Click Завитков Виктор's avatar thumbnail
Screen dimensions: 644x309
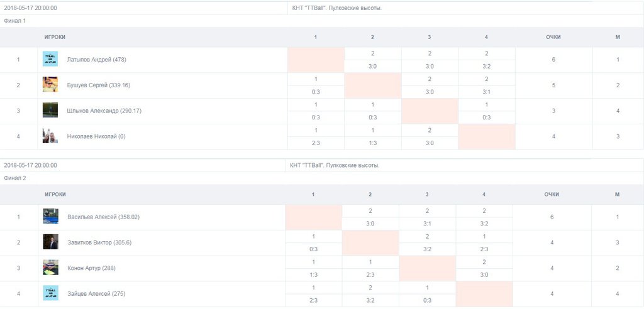(x=51, y=242)
